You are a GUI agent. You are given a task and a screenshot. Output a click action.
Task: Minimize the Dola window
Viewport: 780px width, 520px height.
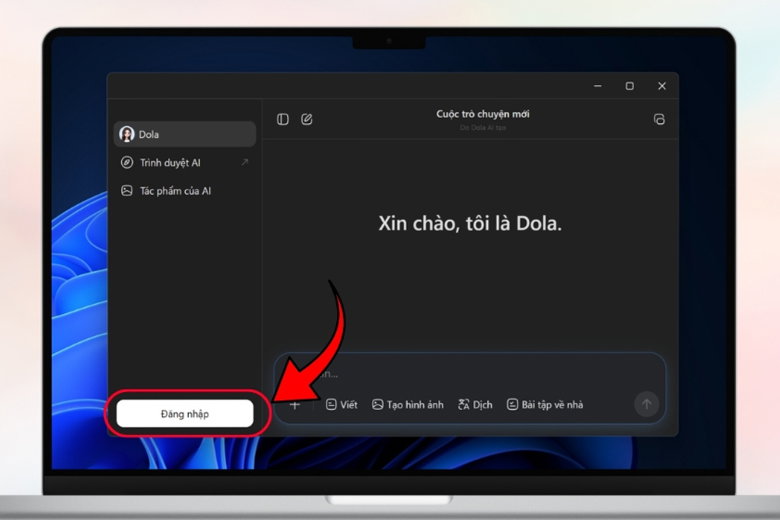point(598,86)
